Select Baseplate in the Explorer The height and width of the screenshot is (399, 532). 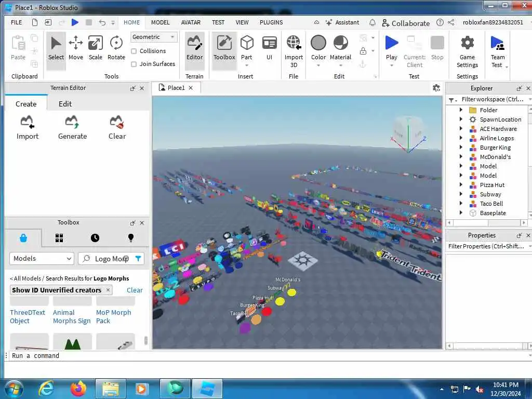point(493,212)
